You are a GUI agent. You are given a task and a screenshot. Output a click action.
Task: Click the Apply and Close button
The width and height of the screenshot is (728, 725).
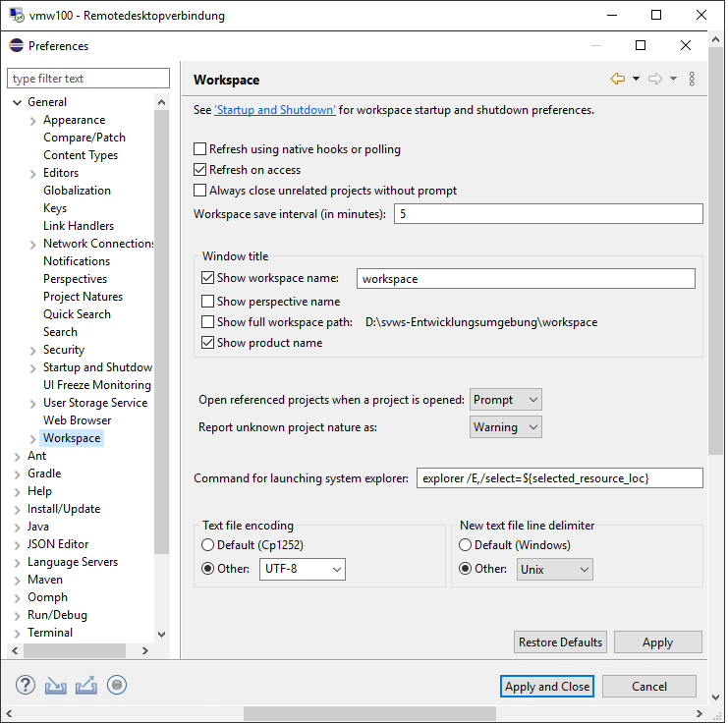coord(547,687)
